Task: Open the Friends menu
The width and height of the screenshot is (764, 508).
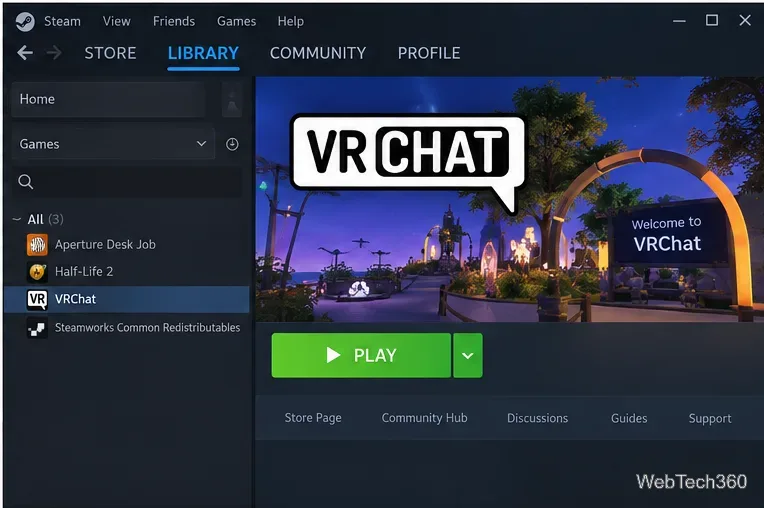Action: (x=174, y=21)
